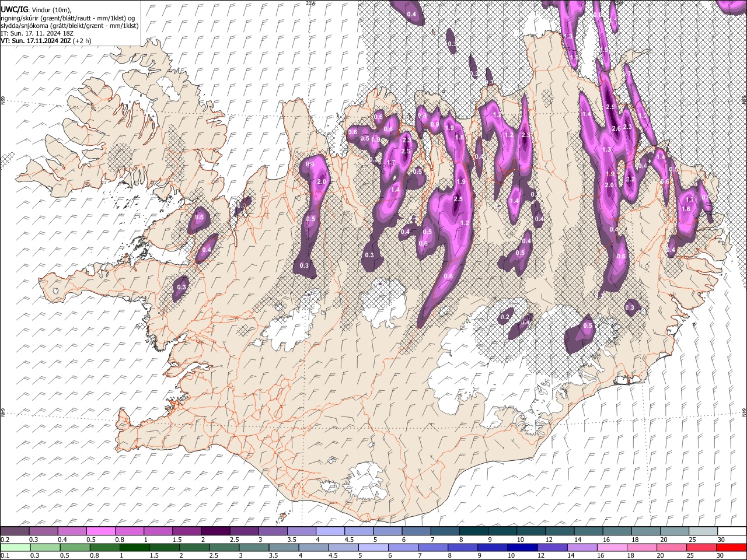Click the '2.6' precipitation value on the map
The width and height of the screenshot is (747, 560).
click(x=616, y=128)
